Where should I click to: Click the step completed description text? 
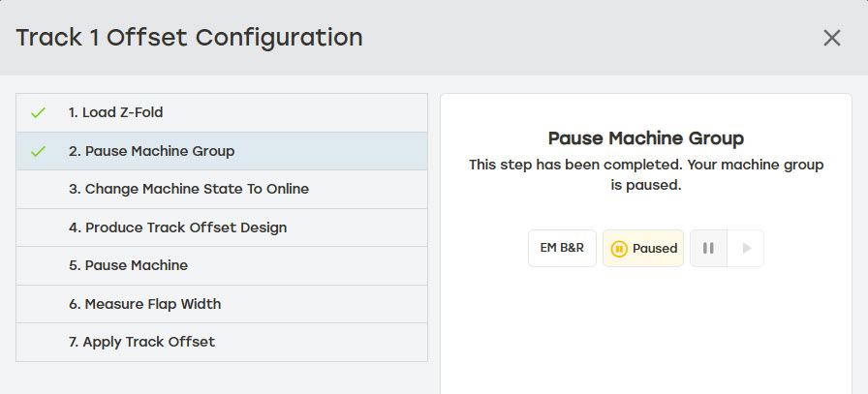tap(646, 175)
